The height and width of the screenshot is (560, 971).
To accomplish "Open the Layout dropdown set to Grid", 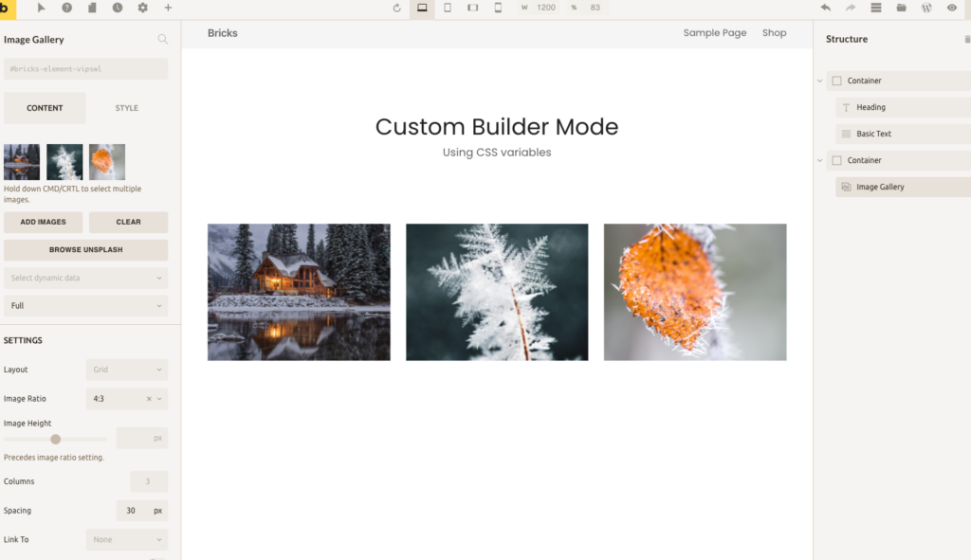I will click(x=126, y=370).
